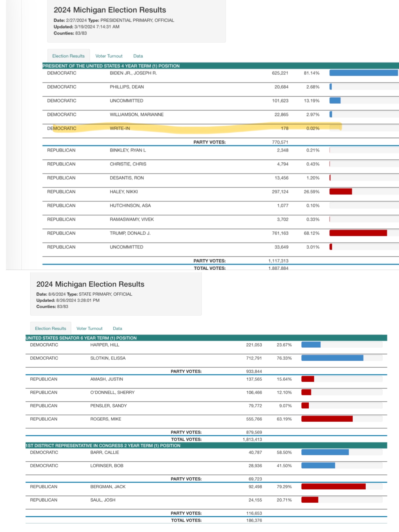Click the Democratic Uncommitted percentage bar
399x532 pixels.
pyautogui.click(x=335, y=100)
